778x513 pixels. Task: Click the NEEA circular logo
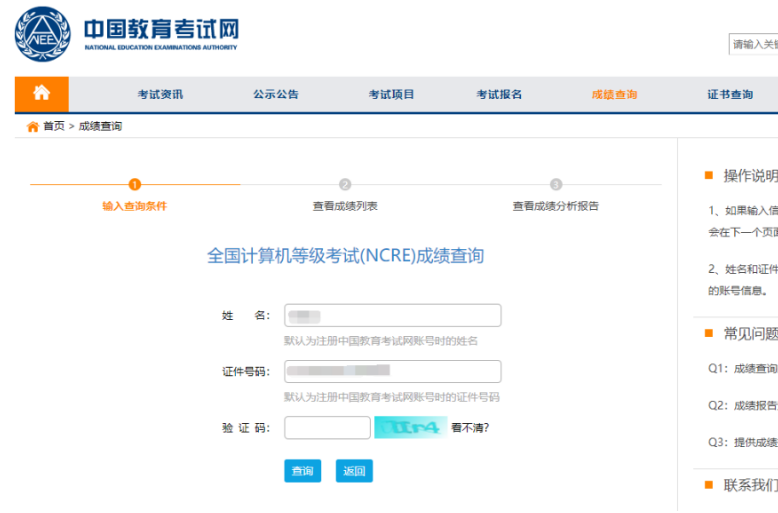(x=43, y=34)
